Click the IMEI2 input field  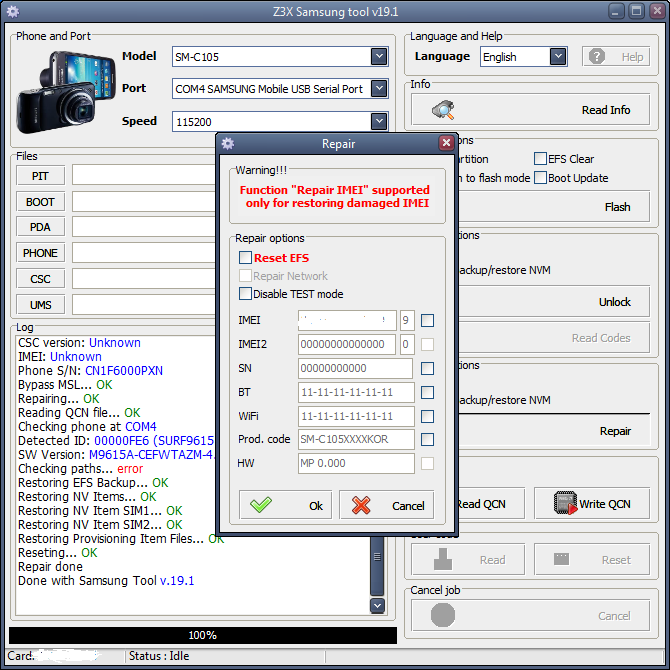pos(347,344)
